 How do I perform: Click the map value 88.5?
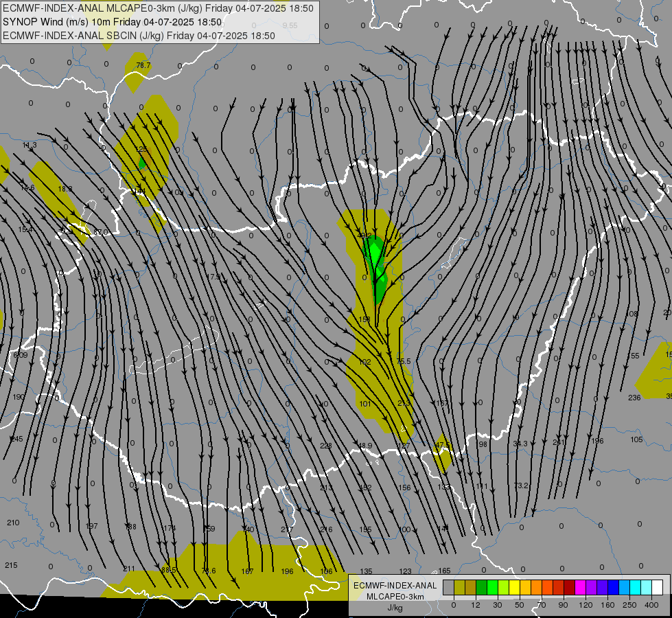tap(168, 570)
